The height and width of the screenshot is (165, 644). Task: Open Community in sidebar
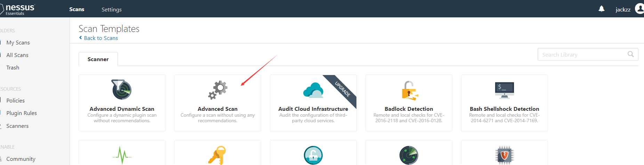[x=21, y=159]
